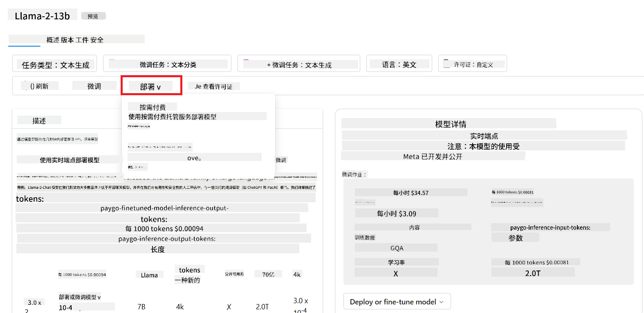This screenshot has width=644, height=313.
Task: Select 使用按需付费托管服务部署模型 menu description
Action: [x=173, y=116]
